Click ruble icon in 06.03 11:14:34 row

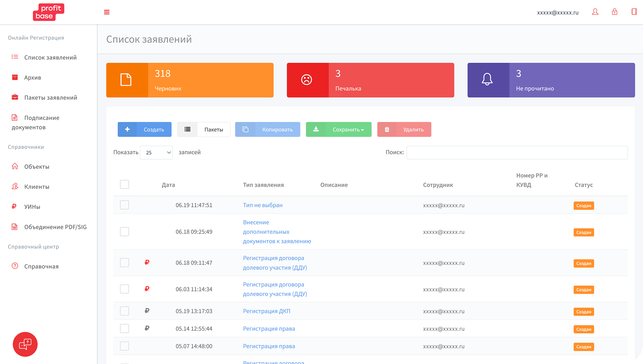tap(147, 289)
